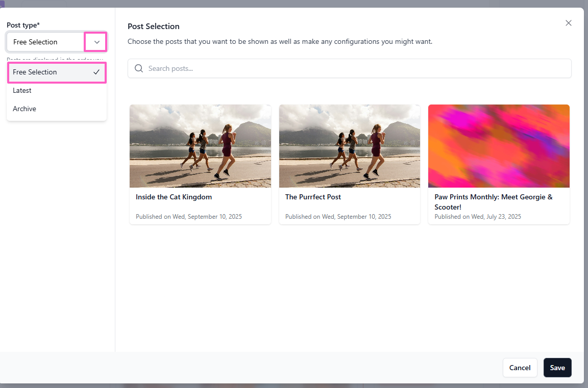
Task: Click the Paw Prints Monthly post title
Action: tap(493, 202)
